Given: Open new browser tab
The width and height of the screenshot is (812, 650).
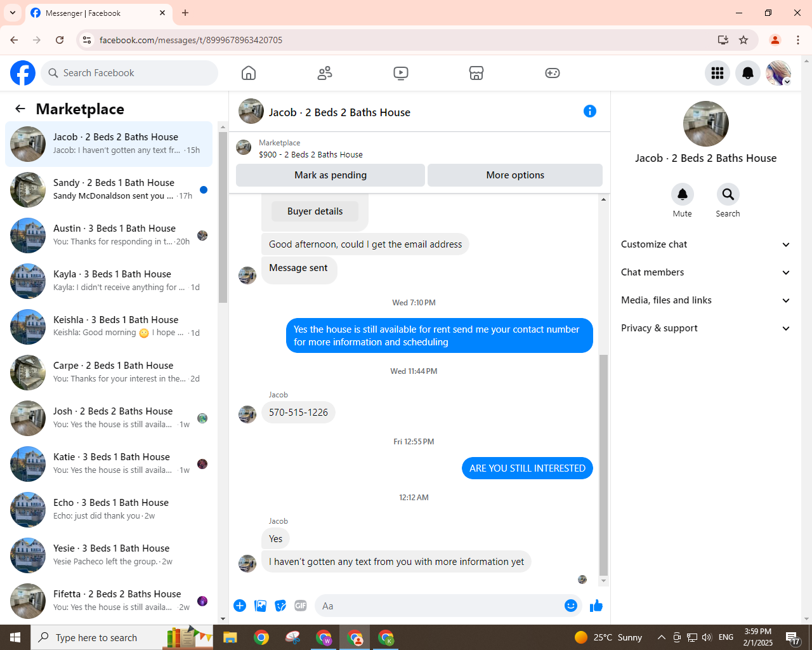Looking at the screenshot, I should pyautogui.click(x=185, y=13).
